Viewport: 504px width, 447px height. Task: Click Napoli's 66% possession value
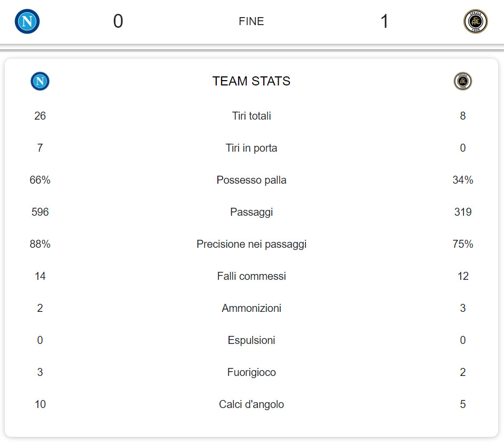pyautogui.click(x=40, y=180)
